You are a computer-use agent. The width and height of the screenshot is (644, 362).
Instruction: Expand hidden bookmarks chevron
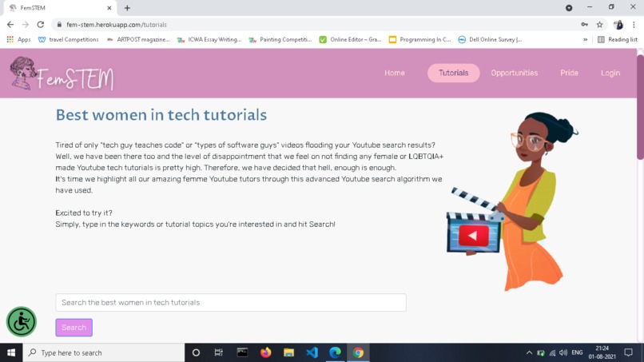point(585,39)
